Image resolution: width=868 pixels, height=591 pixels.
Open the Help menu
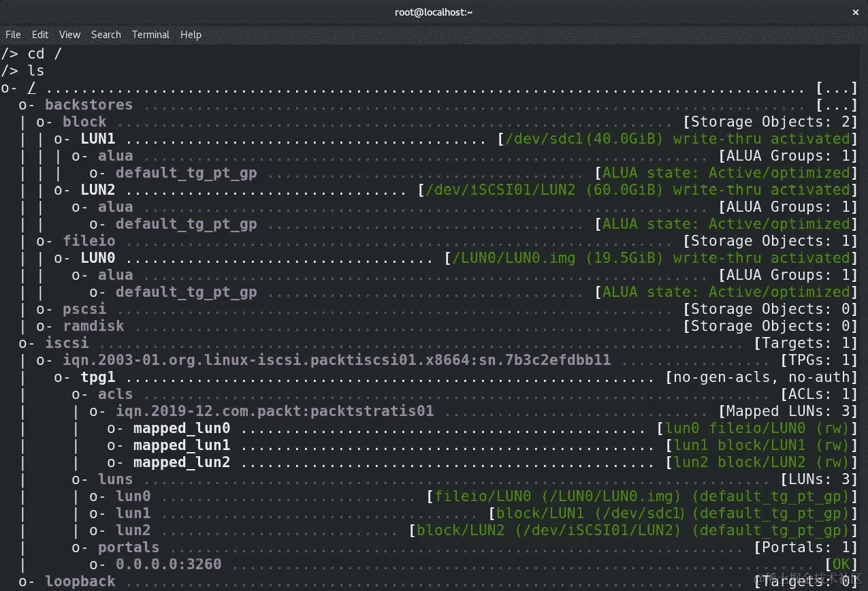click(x=191, y=34)
